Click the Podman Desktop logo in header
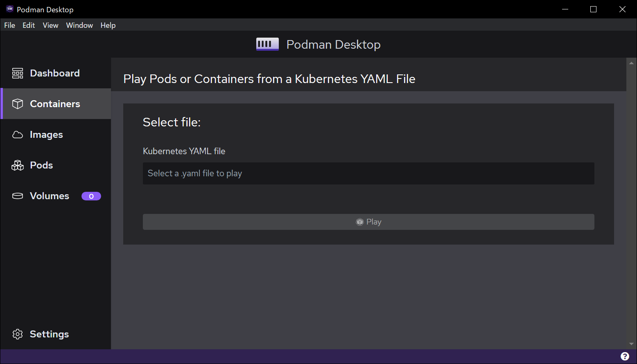 267,44
